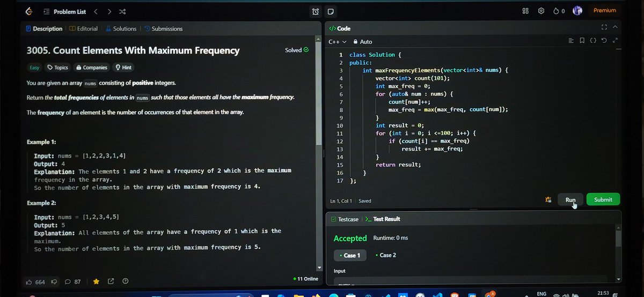Click the test result panel scrollbar
The image size is (644, 297).
[618, 237]
